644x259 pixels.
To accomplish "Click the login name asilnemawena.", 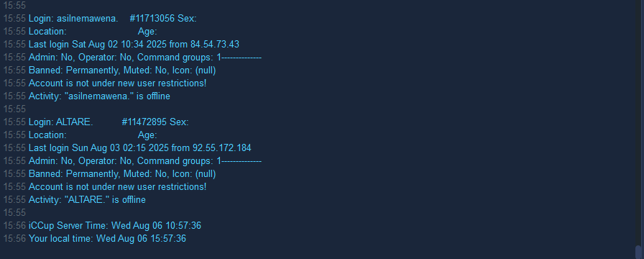I will [x=88, y=19].
